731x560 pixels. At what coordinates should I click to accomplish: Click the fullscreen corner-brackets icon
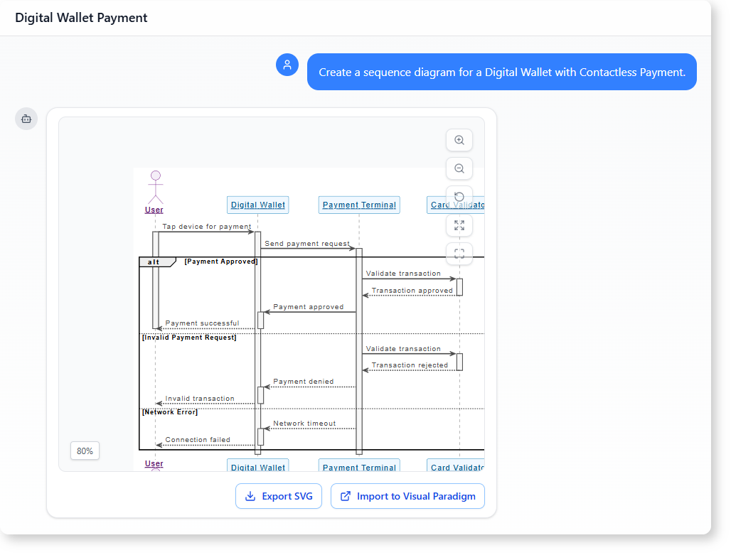[x=459, y=253]
